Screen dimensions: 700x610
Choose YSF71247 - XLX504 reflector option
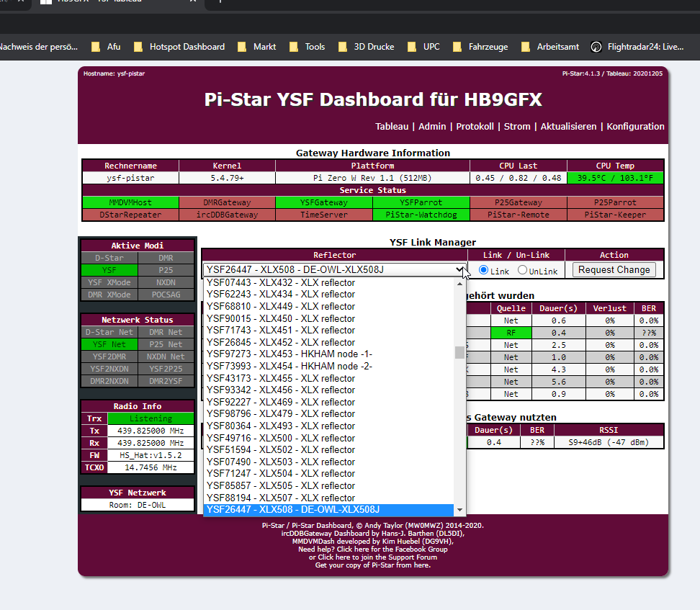(x=328, y=474)
